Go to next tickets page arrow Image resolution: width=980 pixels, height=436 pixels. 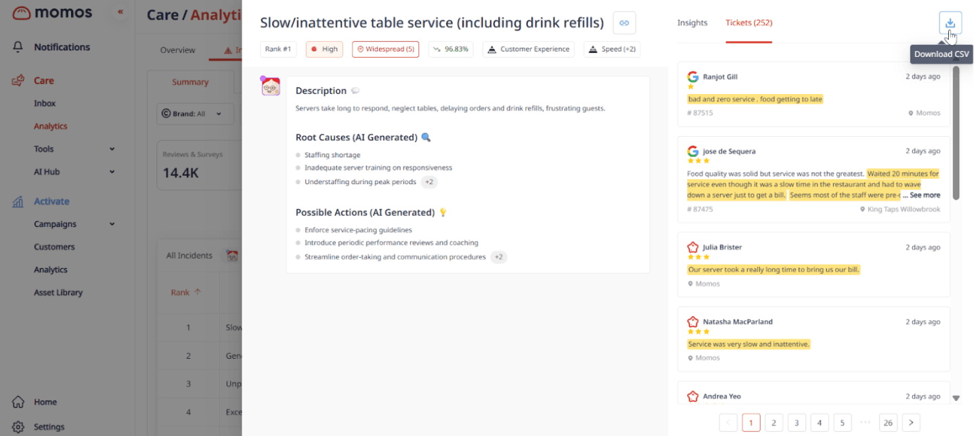(911, 422)
